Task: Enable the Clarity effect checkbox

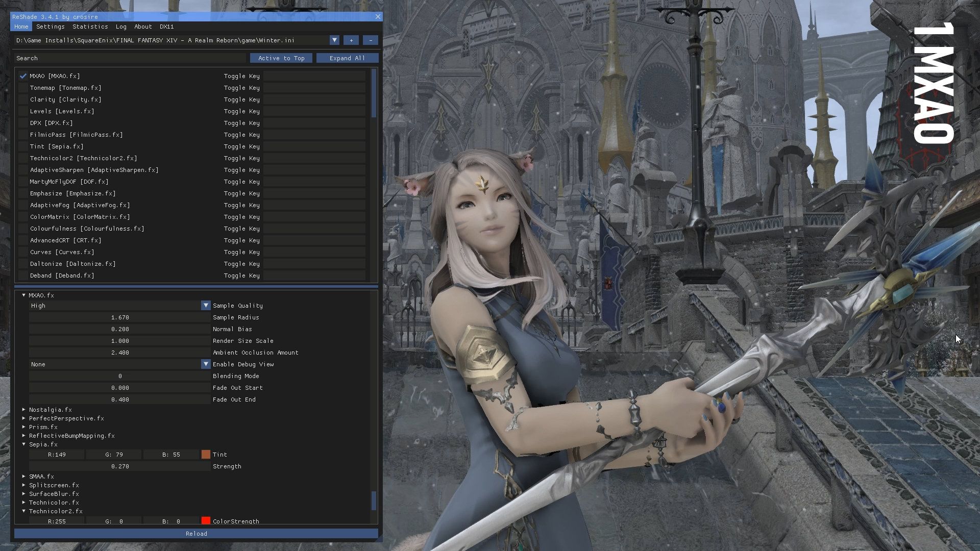Action: 23,99
